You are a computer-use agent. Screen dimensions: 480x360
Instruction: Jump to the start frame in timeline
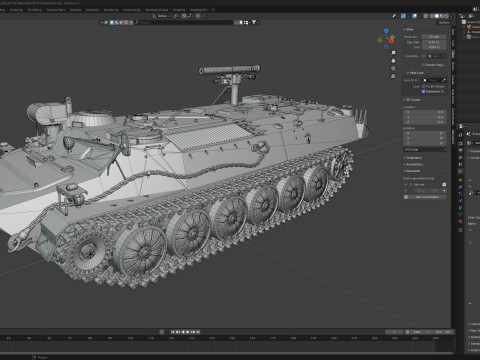pos(173,332)
